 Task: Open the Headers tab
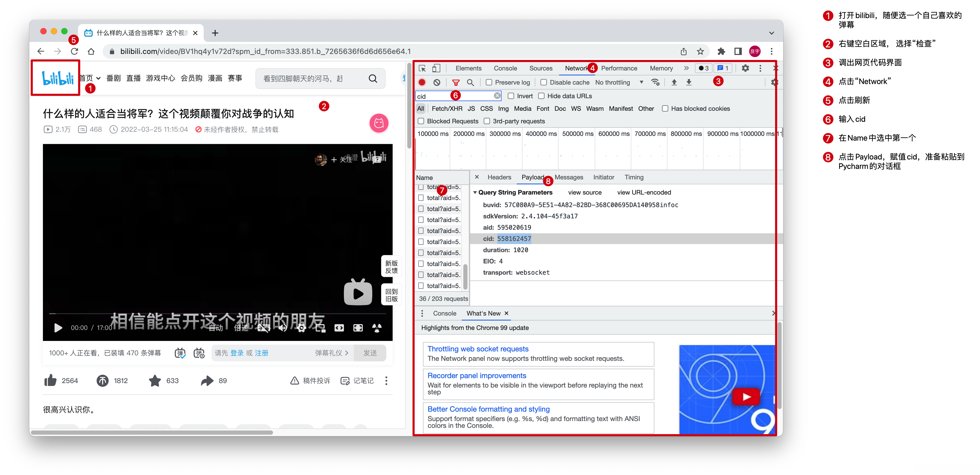coord(499,177)
